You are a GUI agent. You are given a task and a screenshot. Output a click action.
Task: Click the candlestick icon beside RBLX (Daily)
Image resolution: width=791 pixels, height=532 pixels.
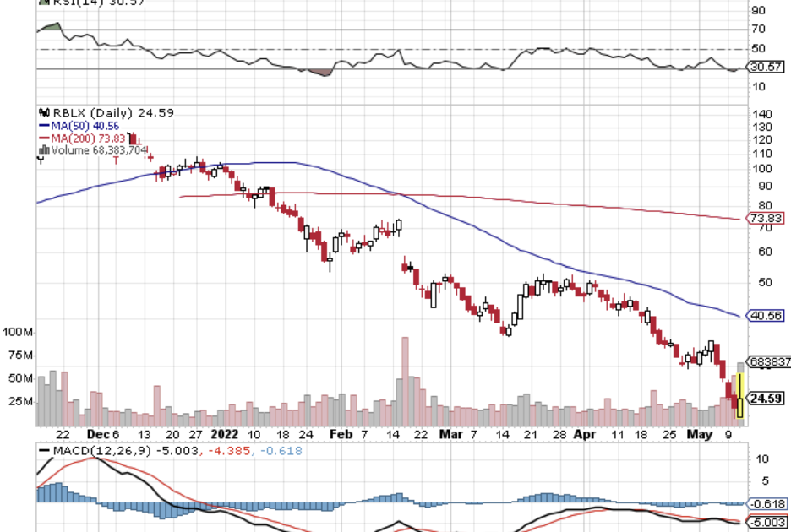tap(43, 112)
